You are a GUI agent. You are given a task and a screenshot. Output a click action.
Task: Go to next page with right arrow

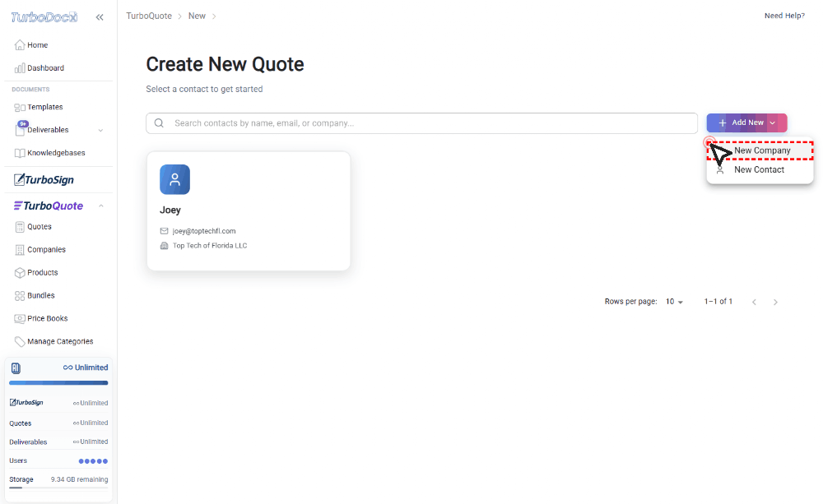tap(775, 302)
